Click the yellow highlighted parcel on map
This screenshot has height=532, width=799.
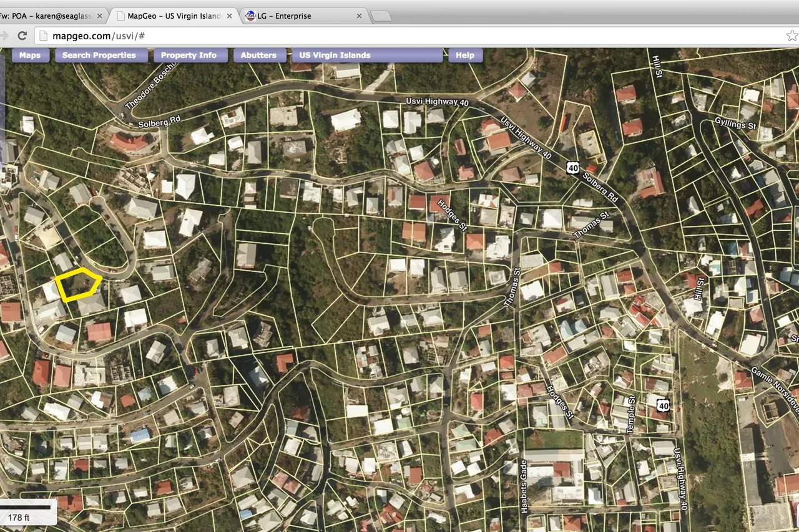(x=79, y=285)
